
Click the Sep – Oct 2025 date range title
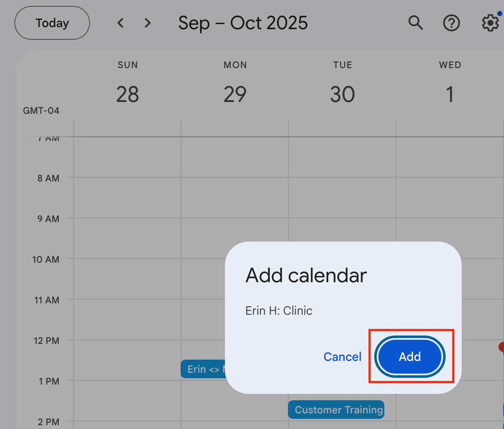(x=243, y=23)
